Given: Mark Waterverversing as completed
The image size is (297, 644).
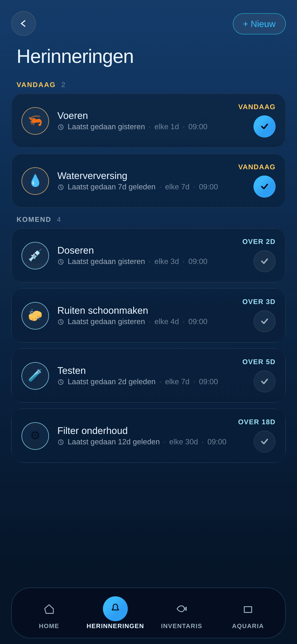Looking at the screenshot, I should click(x=265, y=187).
